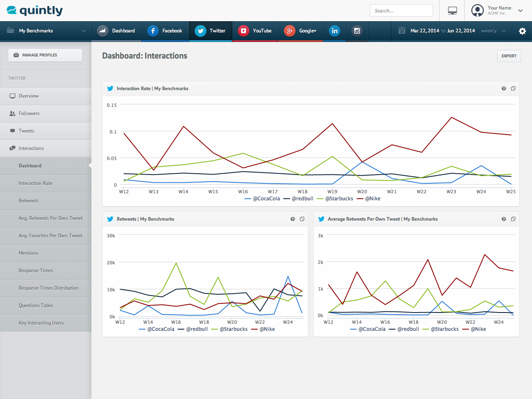Toggle @Starbucks in the Average Retweets legend
The image size is (532, 399).
click(444, 329)
